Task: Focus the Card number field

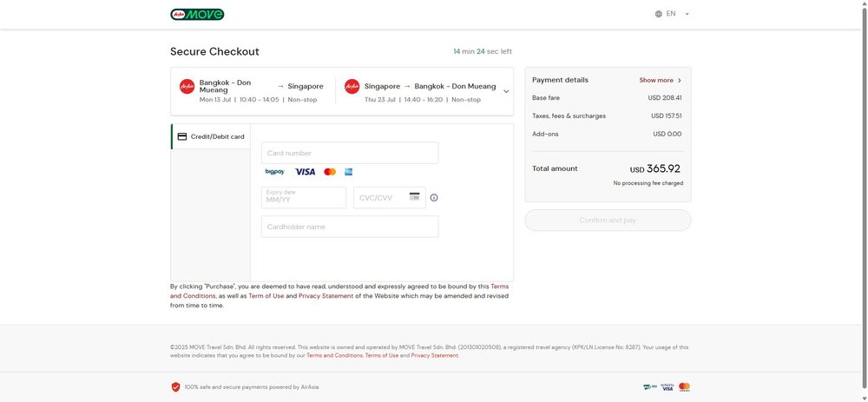Action: point(350,153)
